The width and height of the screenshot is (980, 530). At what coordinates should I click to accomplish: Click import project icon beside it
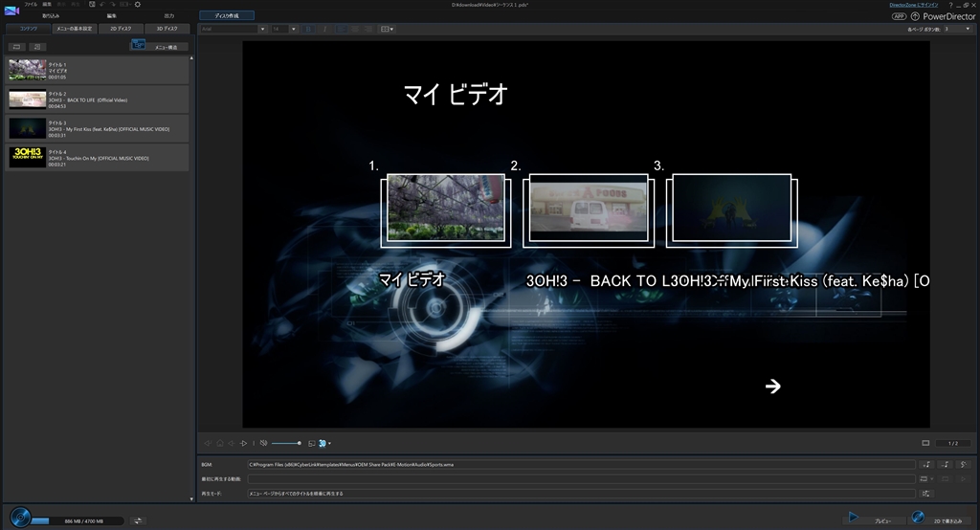37,47
